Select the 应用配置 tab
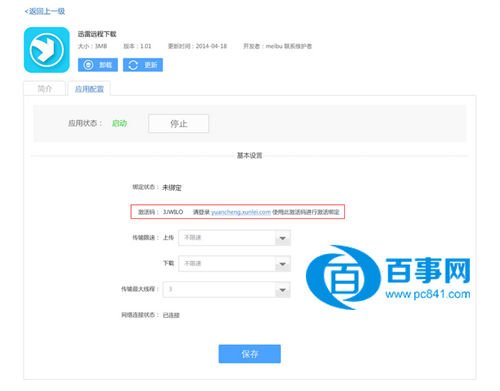Image resolution: width=500 pixels, height=391 pixels. [x=89, y=89]
